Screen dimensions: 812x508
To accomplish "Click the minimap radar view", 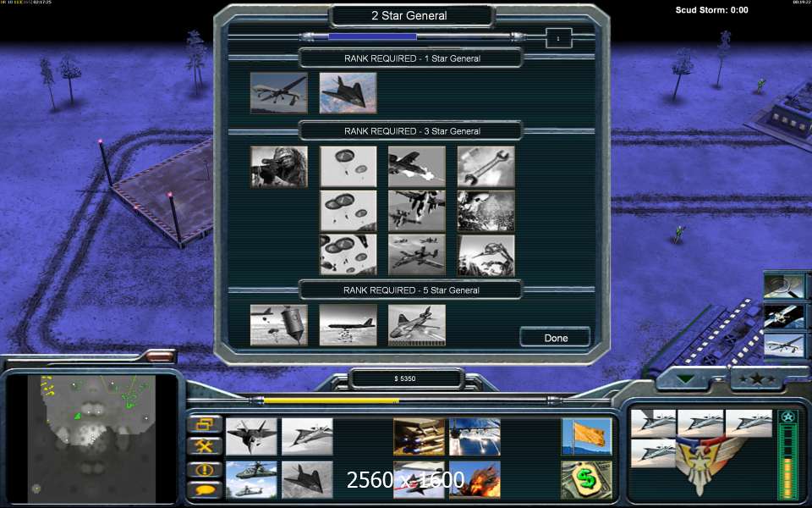I will (x=91, y=439).
